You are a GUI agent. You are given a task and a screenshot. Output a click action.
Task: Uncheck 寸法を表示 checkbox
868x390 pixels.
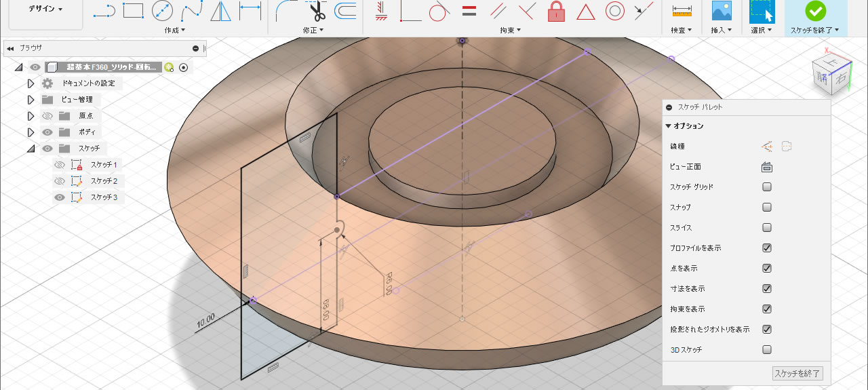(767, 288)
